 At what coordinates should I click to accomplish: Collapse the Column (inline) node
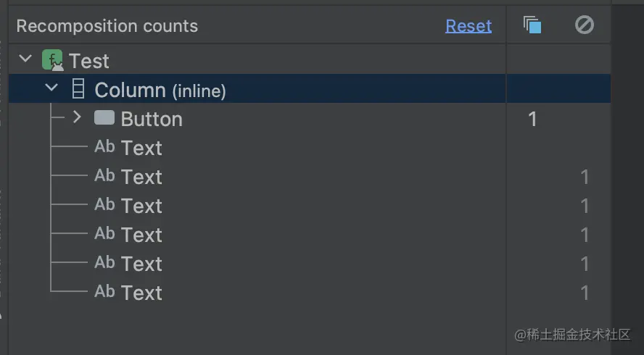click(x=51, y=88)
